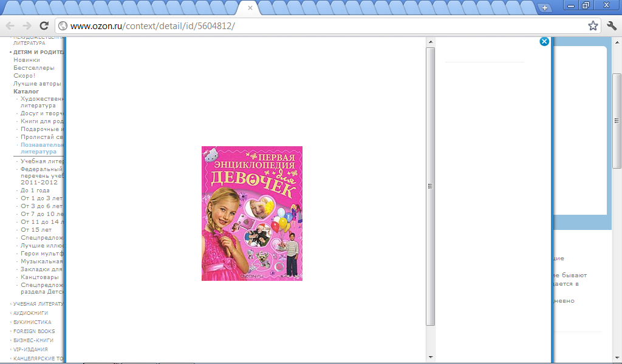Image resolution: width=622 pixels, height=364 pixels.
Task: Open the Федеральный перечень 2011-2012 link
Action: [x=42, y=176]
